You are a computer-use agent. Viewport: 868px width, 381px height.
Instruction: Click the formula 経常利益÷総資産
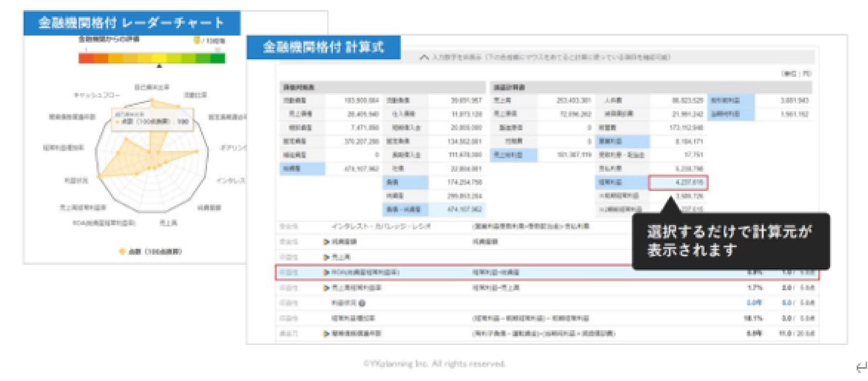click(495, 272)
